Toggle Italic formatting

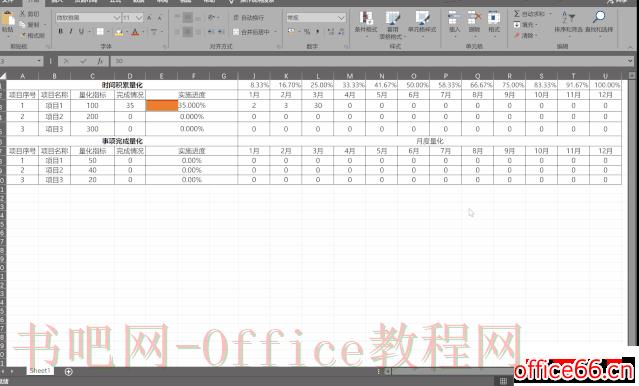pos(71,32)
